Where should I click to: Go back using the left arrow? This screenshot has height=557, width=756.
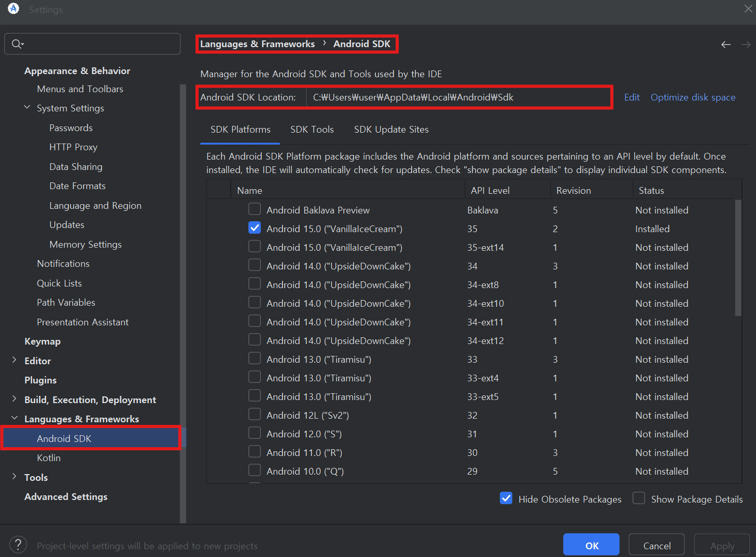tap(726, 45)
